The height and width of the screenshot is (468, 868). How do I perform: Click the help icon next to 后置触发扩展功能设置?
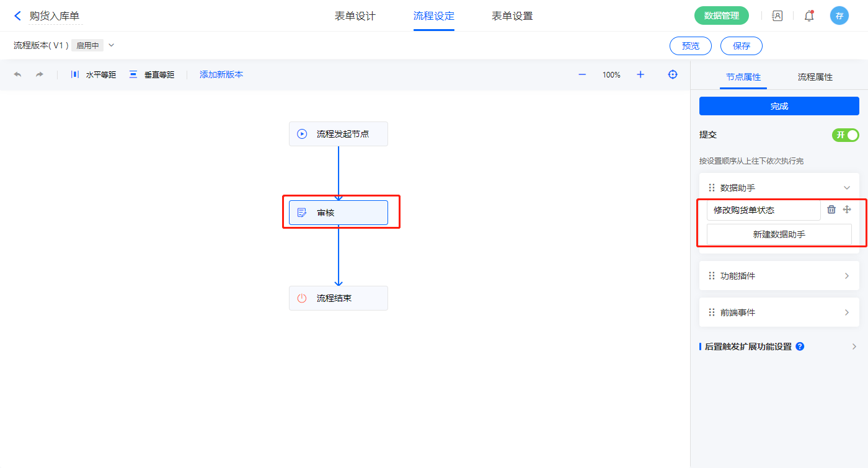tap(800, 347)
